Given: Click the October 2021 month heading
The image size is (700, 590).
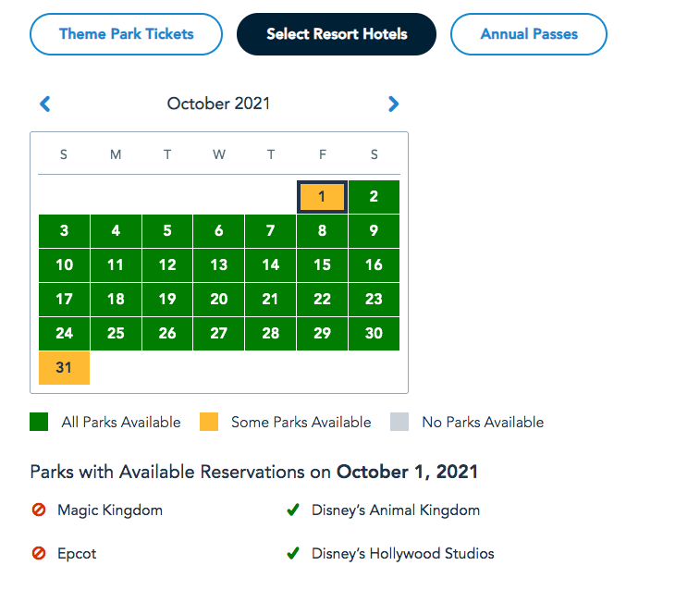Looking at the screenshot, I should tap(219, 104).
